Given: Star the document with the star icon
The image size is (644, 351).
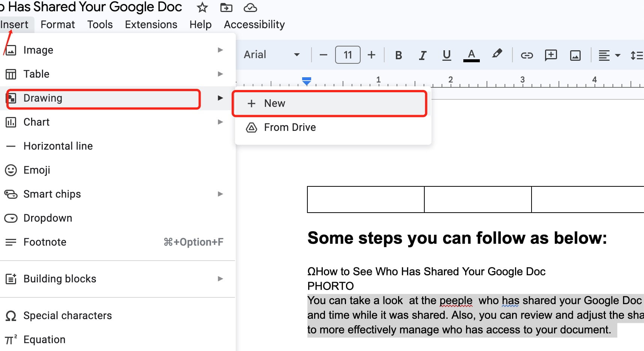Looking at the screenshot, I should tap(202, 7).
